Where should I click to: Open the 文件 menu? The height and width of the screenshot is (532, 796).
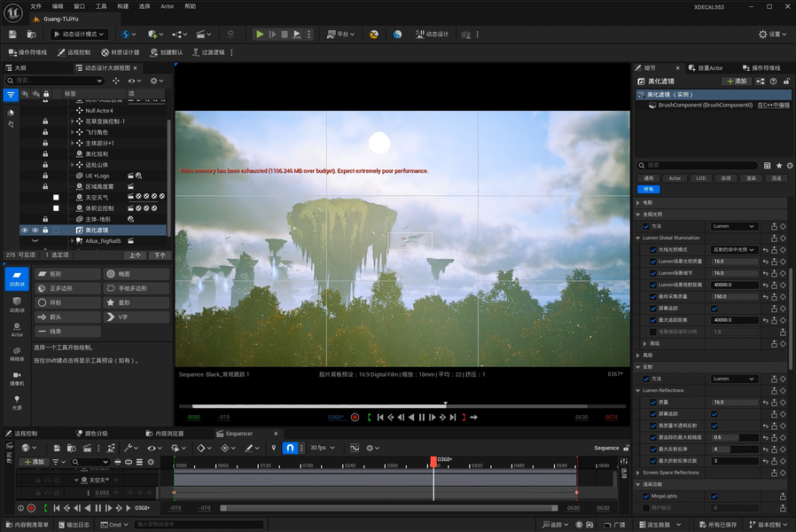[35, 6]
